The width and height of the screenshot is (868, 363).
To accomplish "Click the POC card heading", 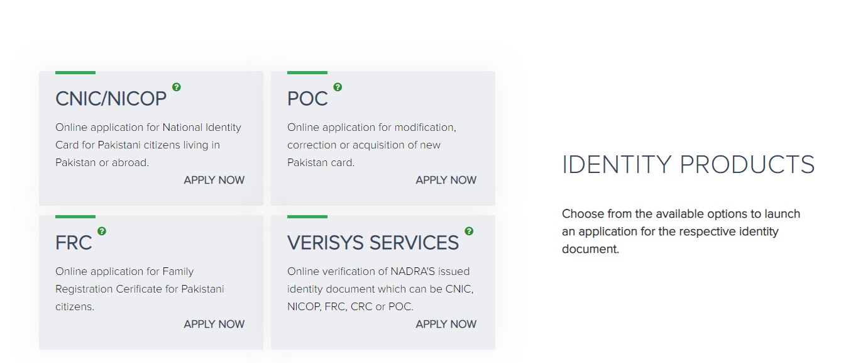I will coord(307,99).
